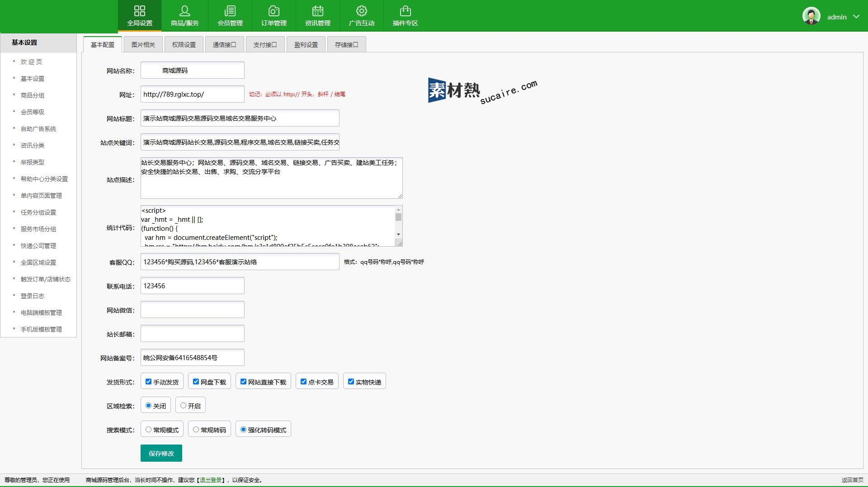Open 商品/服务 person icon in top navigation

184,11
